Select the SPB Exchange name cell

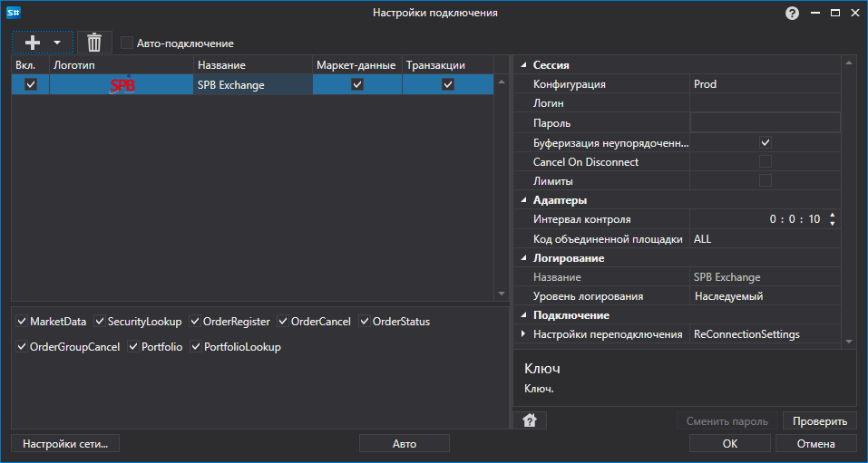[253, 84]
